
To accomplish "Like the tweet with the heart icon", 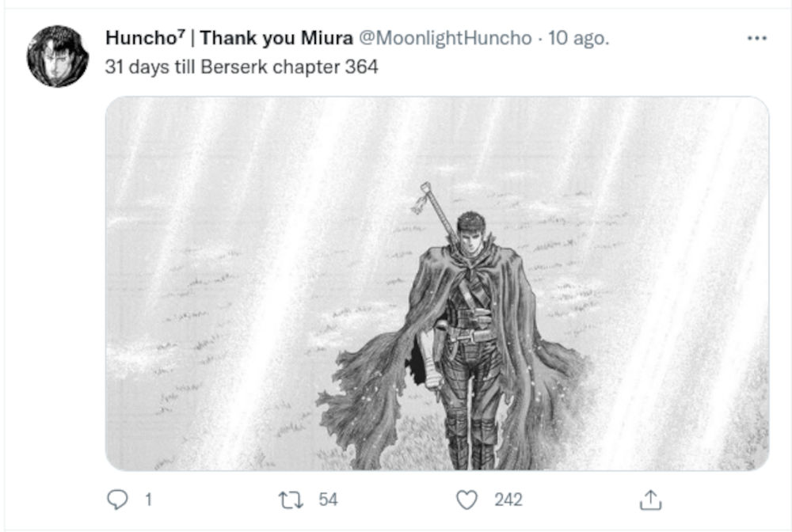I will (468, 500).
